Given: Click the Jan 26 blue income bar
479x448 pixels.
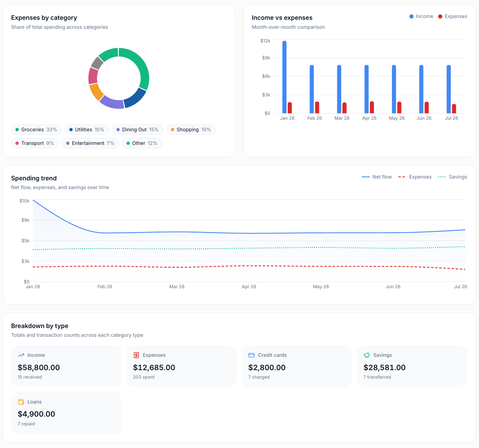Looking at the screenshot, I should click(284, 77).
